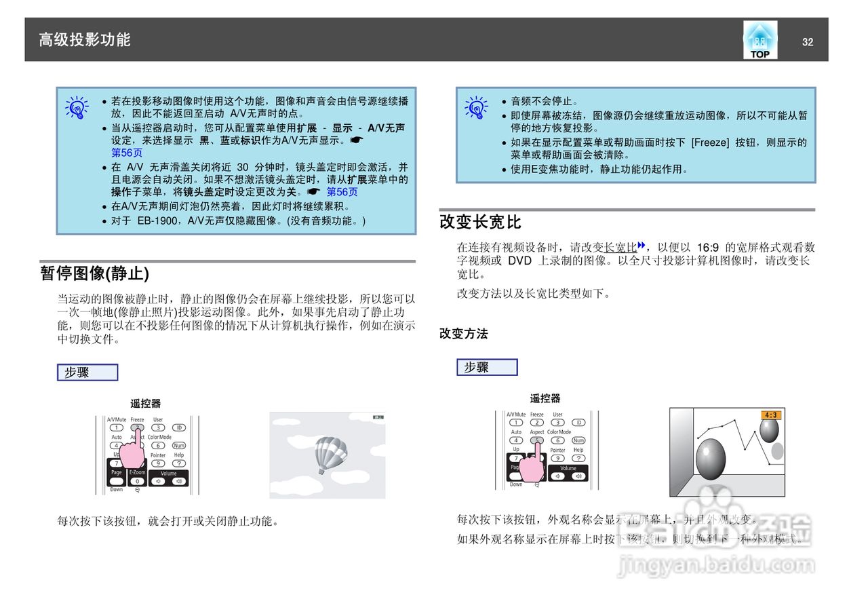Click the 步骤 label under 暂停图像(静止)

click(x=87, y=372)
